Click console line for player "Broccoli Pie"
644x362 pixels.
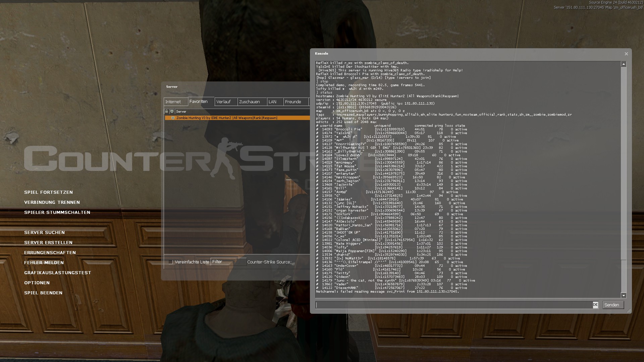click(391, 129)
